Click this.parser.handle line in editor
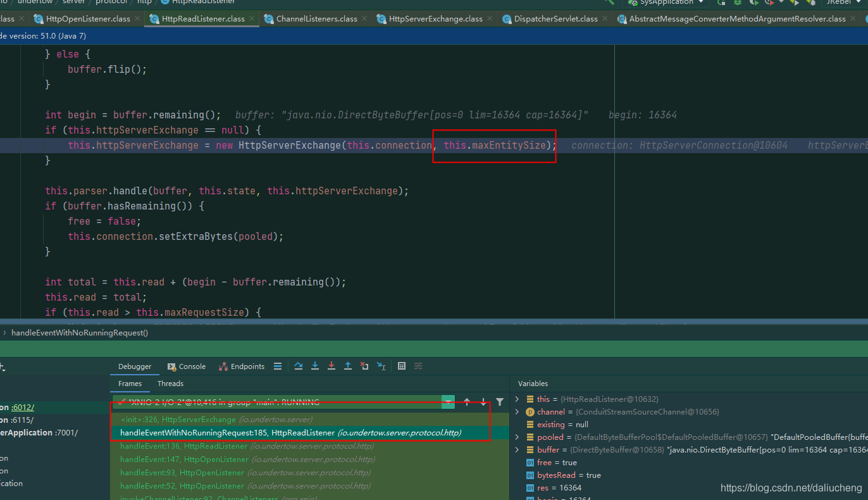868x500 pixels. [x=227, y=191]
